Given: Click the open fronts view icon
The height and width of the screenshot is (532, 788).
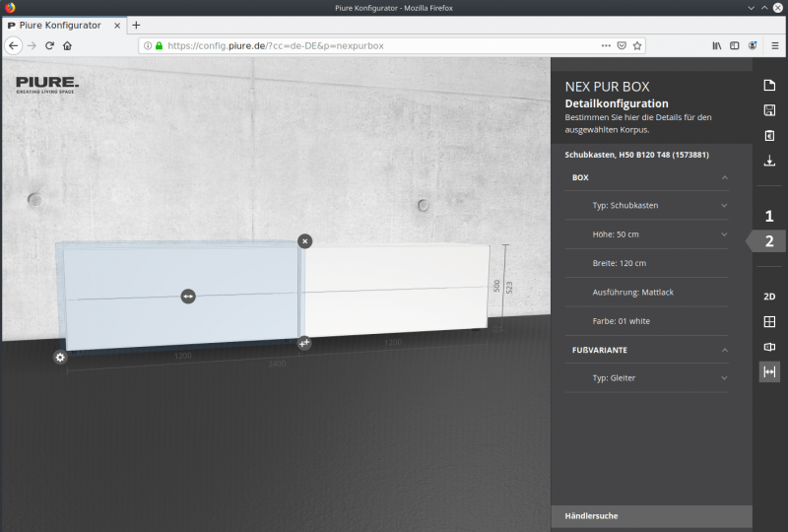Looking at the screenshot, I should pos(769,347).
